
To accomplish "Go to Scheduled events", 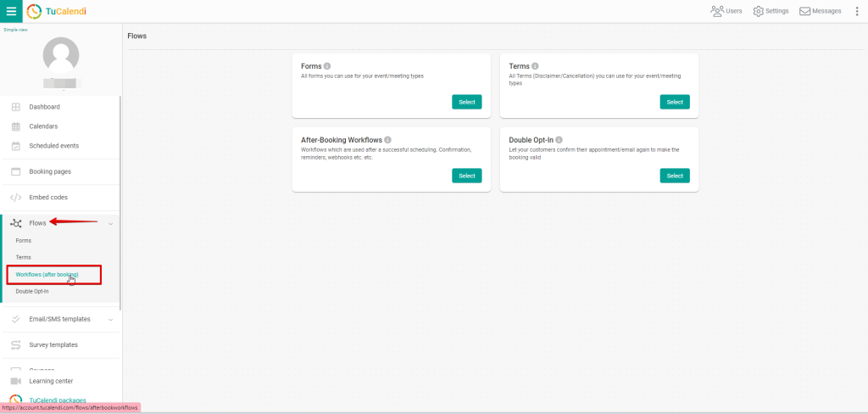I will 53,146.
